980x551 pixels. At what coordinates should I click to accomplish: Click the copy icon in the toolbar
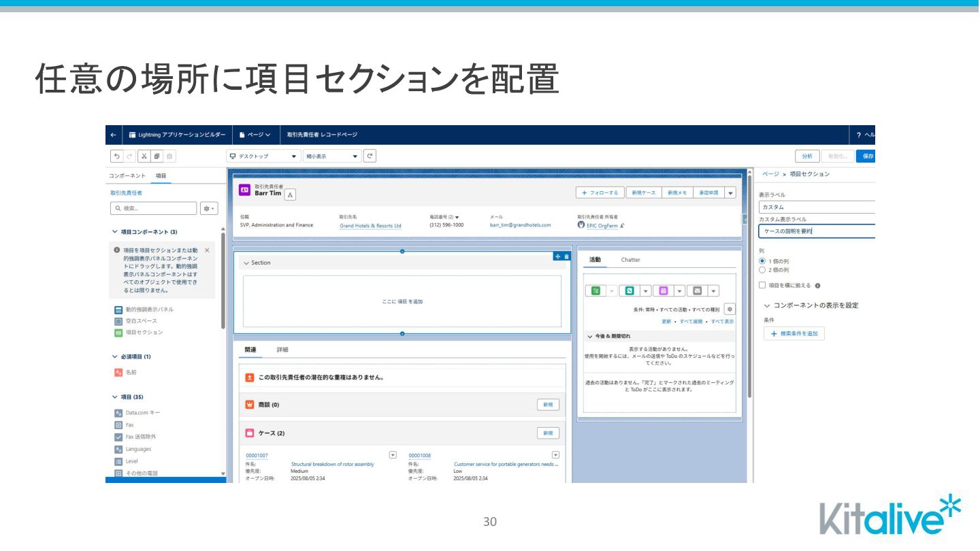(x=157, y=156)
